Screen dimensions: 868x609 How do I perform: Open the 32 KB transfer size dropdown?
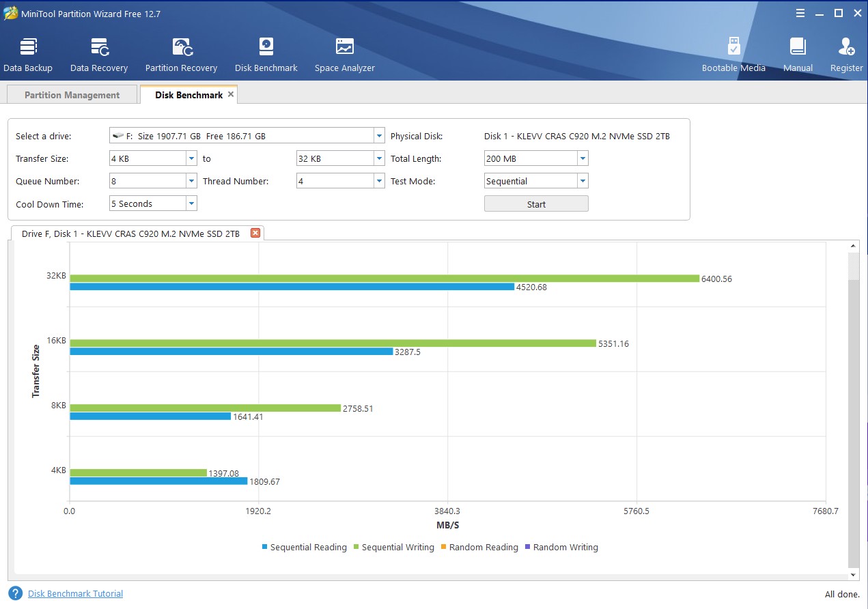(379, 158)
